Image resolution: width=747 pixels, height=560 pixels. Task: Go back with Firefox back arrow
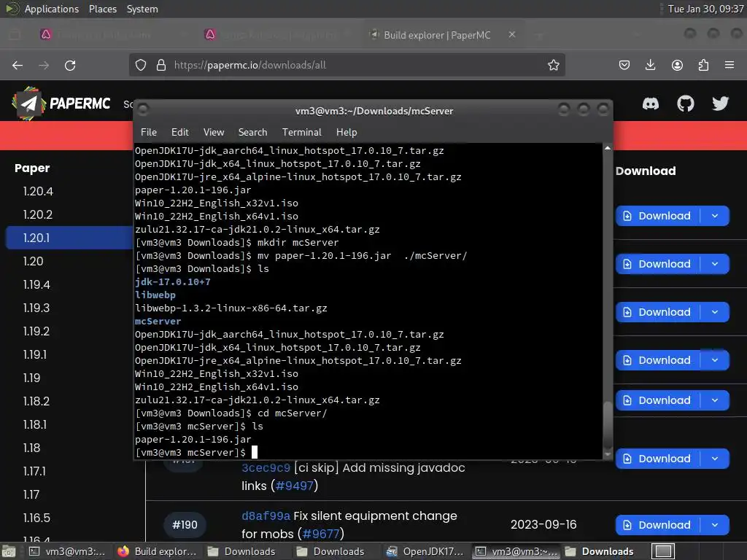18,65
